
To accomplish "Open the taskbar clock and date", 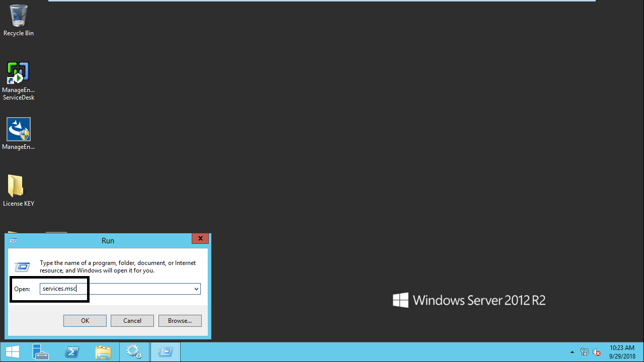I will 622,352.
